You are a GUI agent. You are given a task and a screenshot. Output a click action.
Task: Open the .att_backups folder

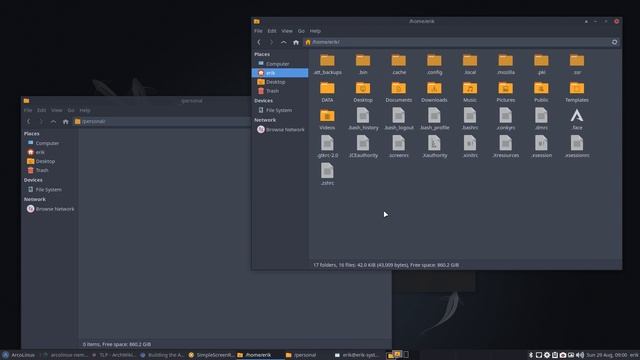pos(327,64)
